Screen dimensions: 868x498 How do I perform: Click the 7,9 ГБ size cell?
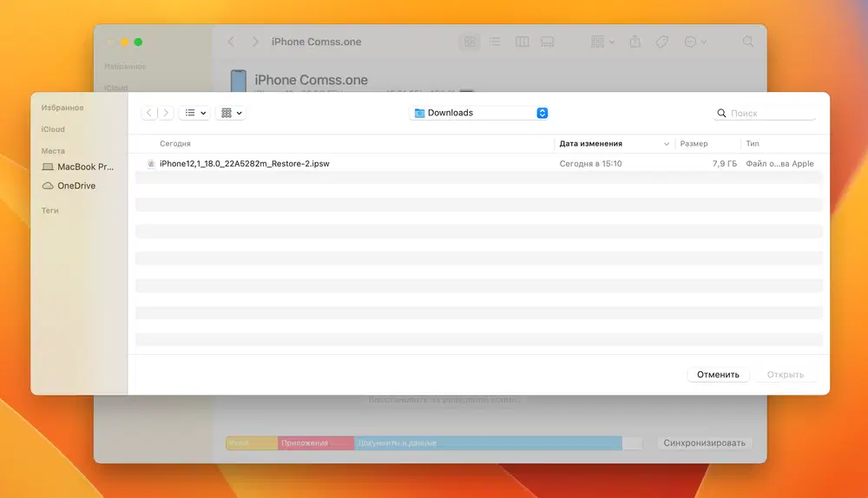tap(725, 164)
